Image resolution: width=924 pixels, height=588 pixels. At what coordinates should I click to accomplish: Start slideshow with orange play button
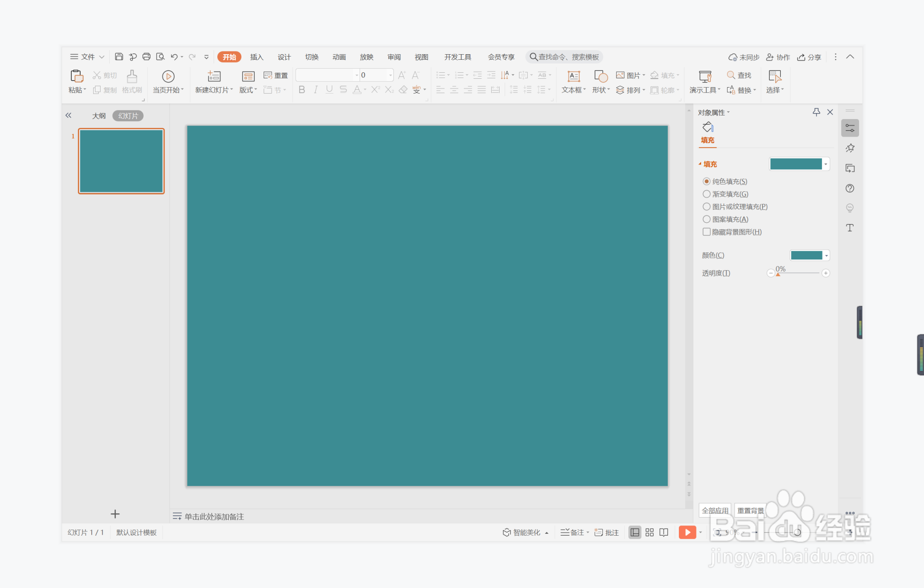coord(687,532)
